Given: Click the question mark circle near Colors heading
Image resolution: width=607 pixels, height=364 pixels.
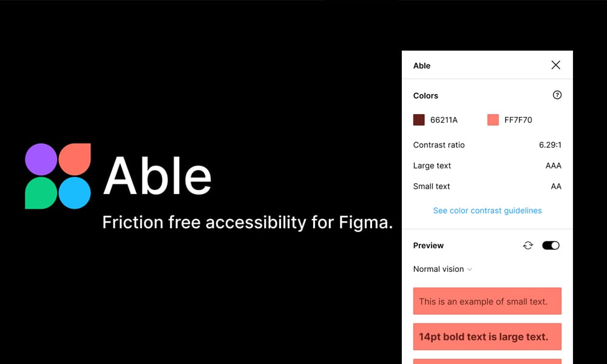Looking at the screenshot, I should (557, 95).
